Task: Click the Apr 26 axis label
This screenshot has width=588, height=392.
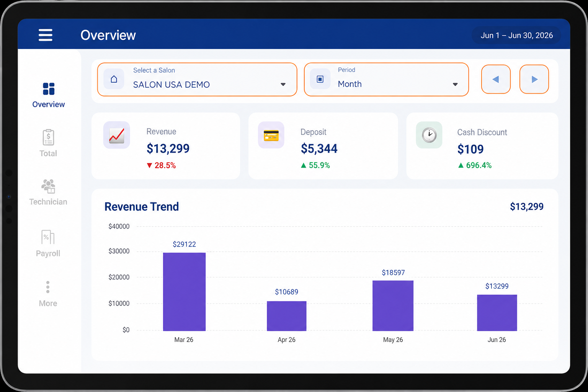Action: tap(286, 340)
